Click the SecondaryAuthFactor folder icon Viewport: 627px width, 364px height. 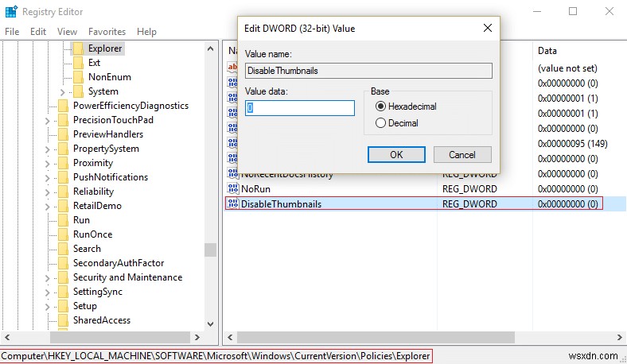63,263
